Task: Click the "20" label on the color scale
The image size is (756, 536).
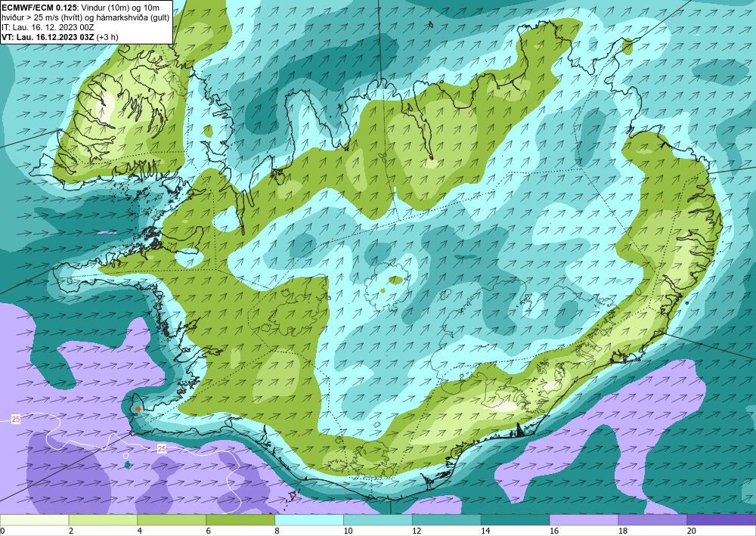Action: click(x=692, y=531)
